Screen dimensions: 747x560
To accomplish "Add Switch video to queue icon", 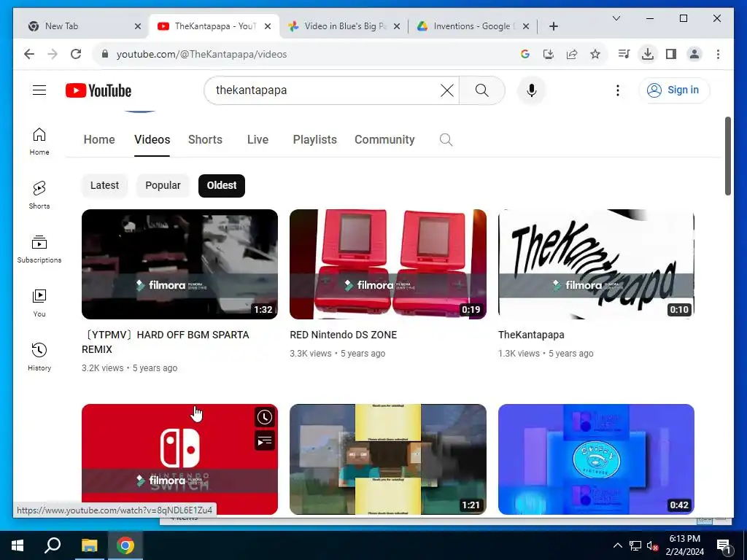I will [264, 441].
